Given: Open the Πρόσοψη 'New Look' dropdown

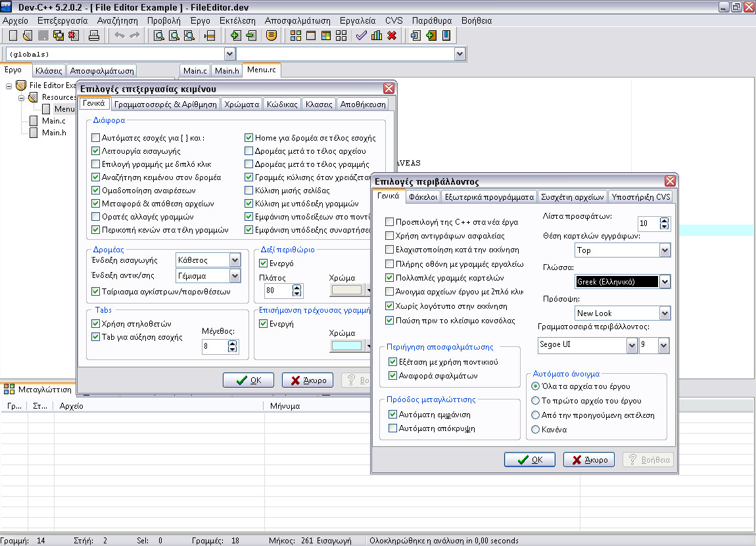Looking at the screenshot, I should coord(665,313).
